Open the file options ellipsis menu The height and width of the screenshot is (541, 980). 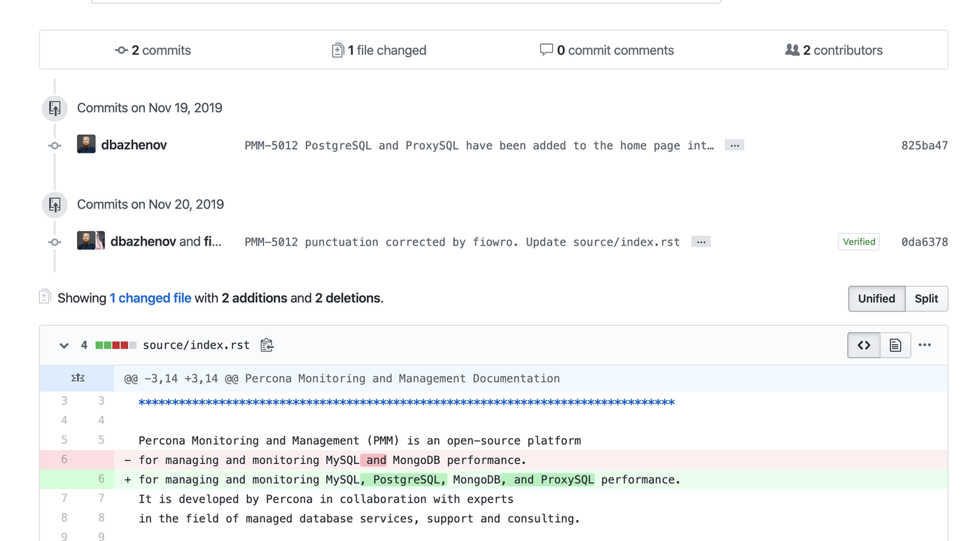click(x=925, y=344)
